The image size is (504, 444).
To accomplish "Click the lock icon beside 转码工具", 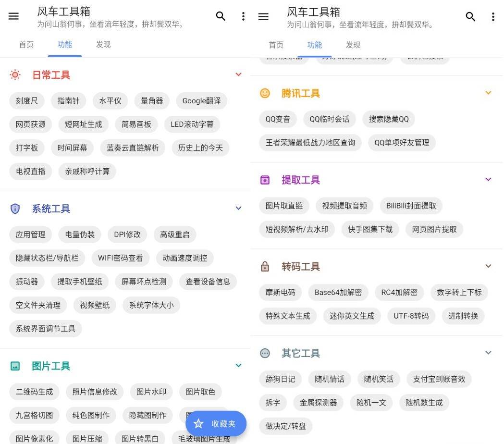I will (x=264, y=266).
